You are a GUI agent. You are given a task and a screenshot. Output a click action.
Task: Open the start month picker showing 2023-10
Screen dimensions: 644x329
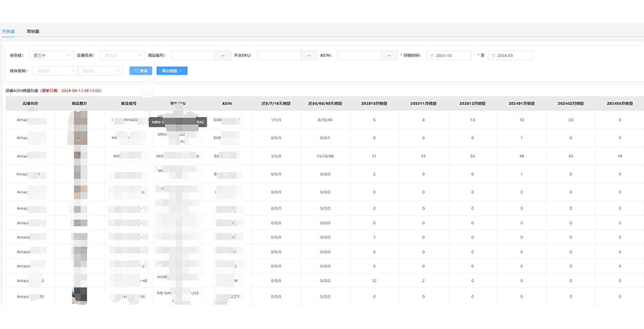click(x=449, y=56)
